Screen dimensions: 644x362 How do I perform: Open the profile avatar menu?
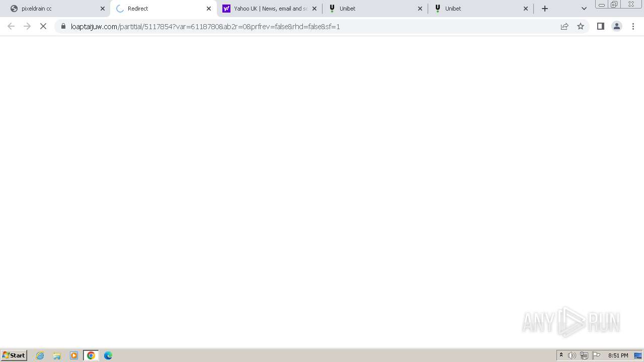point(617,26)
